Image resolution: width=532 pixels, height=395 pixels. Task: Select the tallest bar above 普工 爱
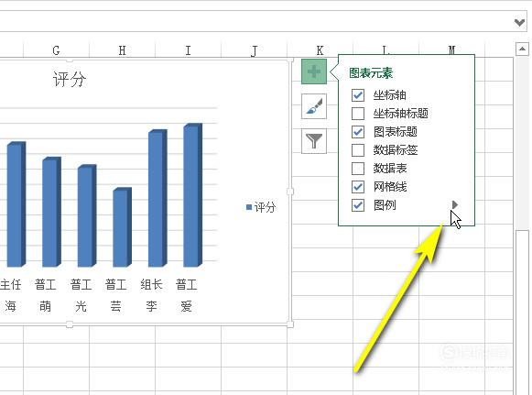click(192, 195)
